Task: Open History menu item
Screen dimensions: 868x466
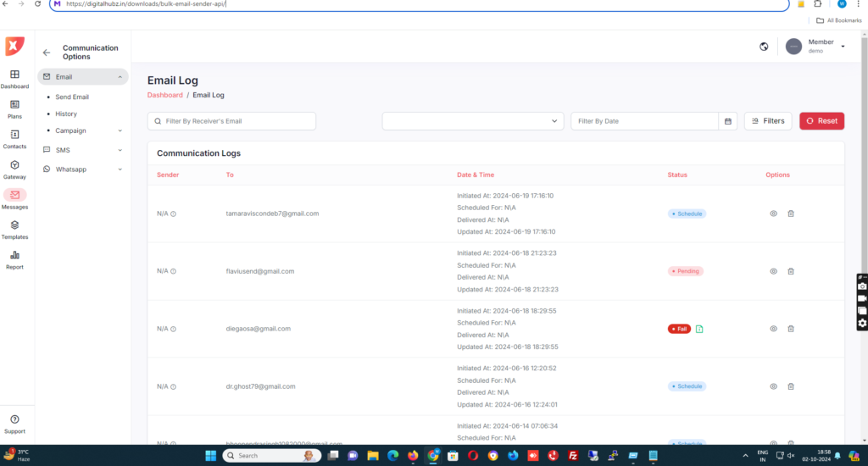Action: coord(66,114)
